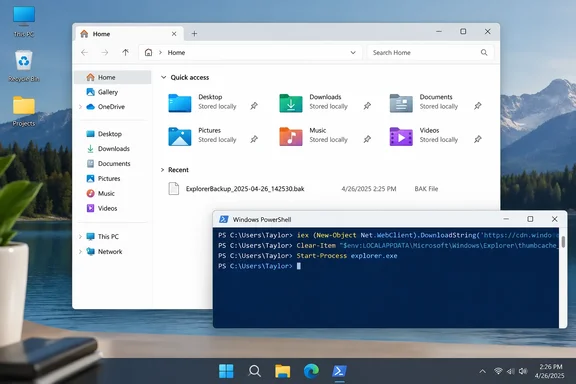Collapse the Quick access section
The width and height of the screenshot is (576, 384).
pyautogui.click(x=163, y=77)
